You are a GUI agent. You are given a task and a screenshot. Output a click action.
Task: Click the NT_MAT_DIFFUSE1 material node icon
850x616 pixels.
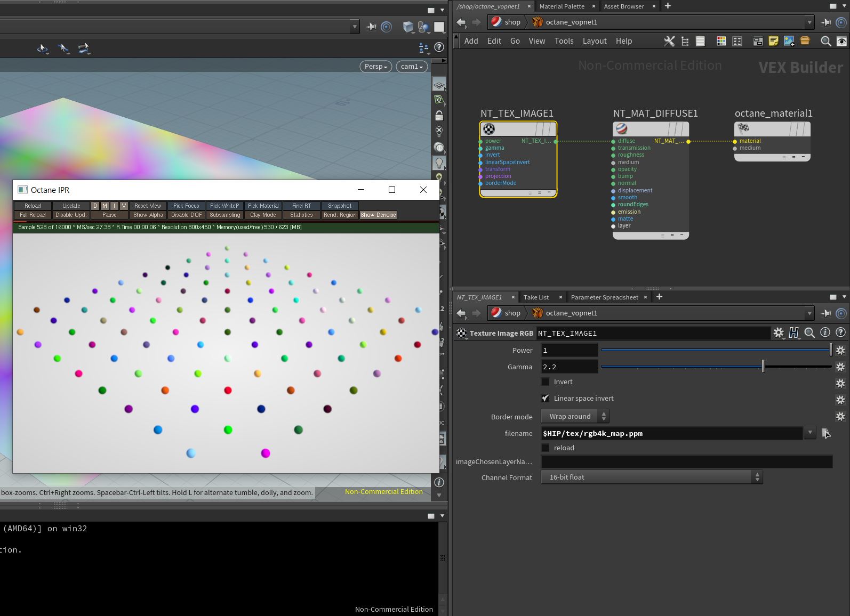pyautogui.click(x=622, y=129)
